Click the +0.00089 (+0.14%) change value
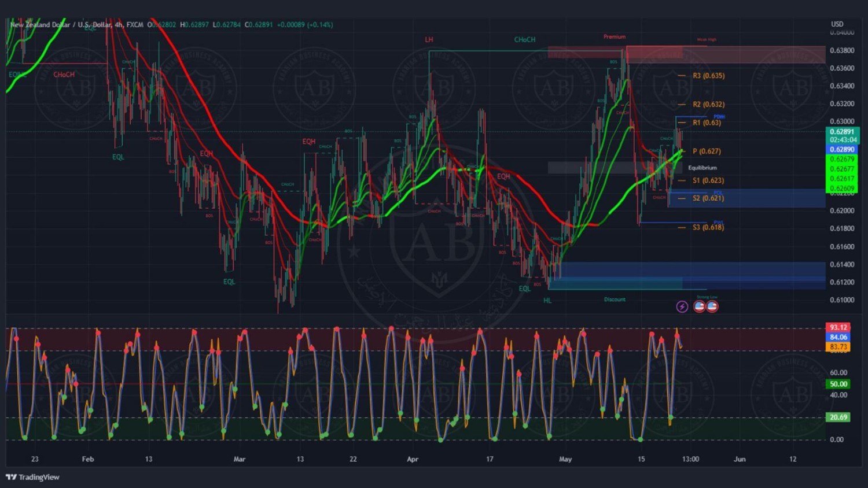This screenshot has height=488, width=868. coord(305,25)
